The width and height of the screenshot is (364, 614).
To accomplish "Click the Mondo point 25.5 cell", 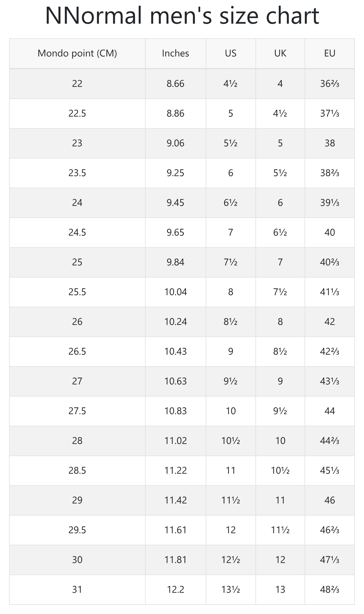I will [77, 292].
